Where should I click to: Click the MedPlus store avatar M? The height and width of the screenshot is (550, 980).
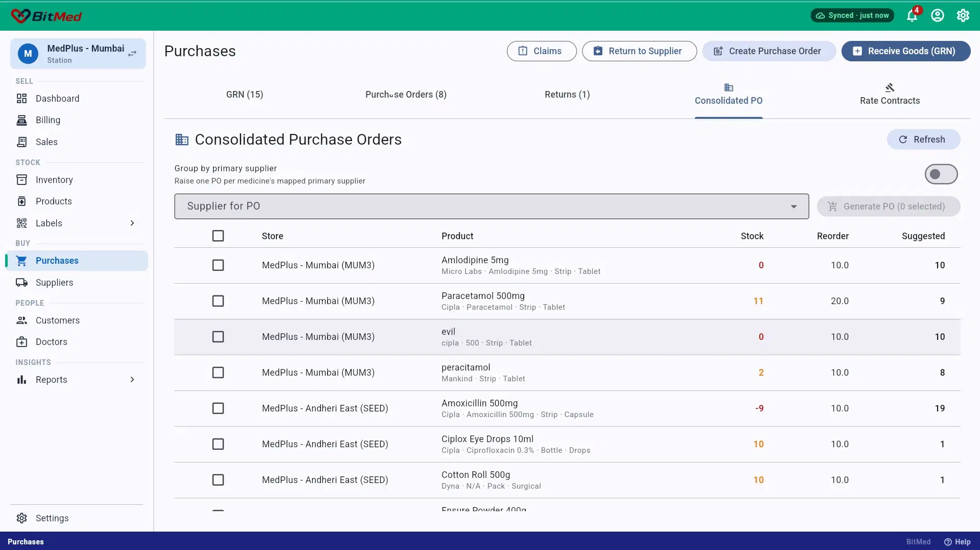(x=28, y=54)
